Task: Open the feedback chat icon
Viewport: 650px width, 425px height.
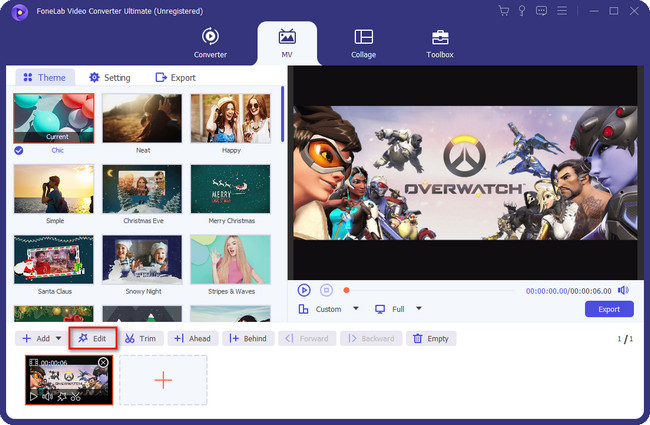Action: [x=541, y=11]
